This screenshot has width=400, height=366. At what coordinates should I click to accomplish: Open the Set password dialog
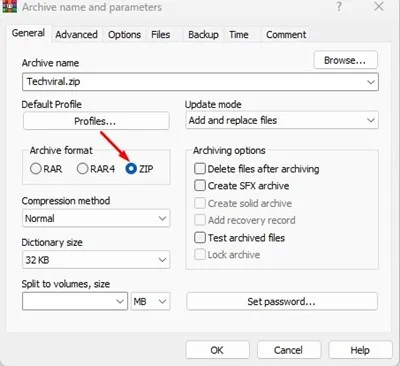pyautogui.click(x=282, y=301)
